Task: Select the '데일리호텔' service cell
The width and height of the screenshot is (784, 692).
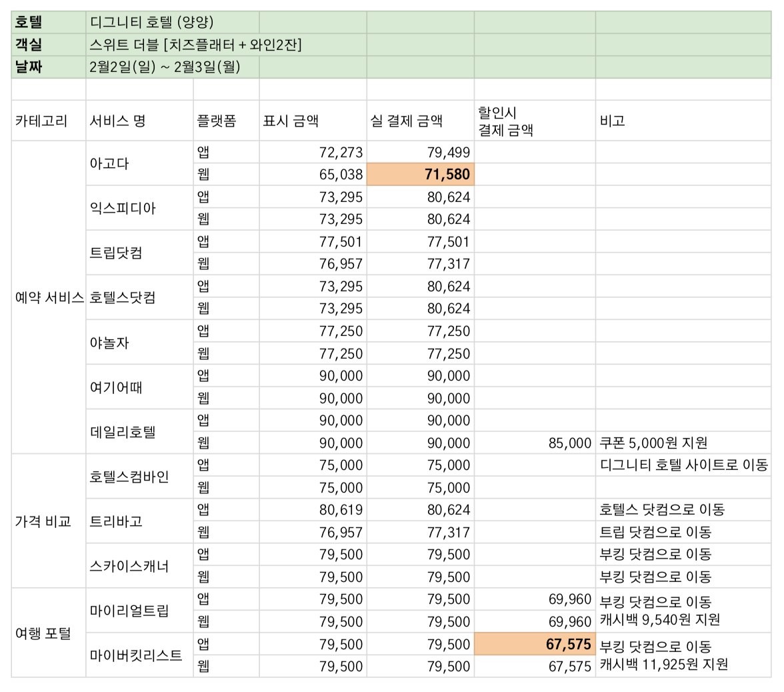Action: [x=139, y=431]
